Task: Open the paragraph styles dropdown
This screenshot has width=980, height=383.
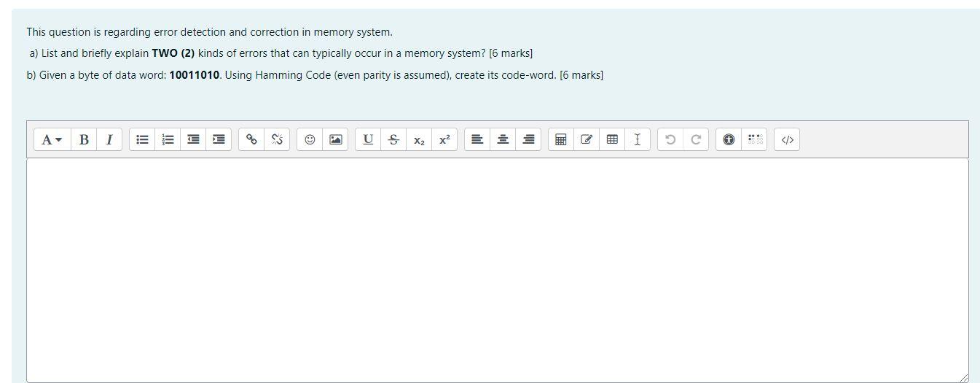Action: click(52, 139)
